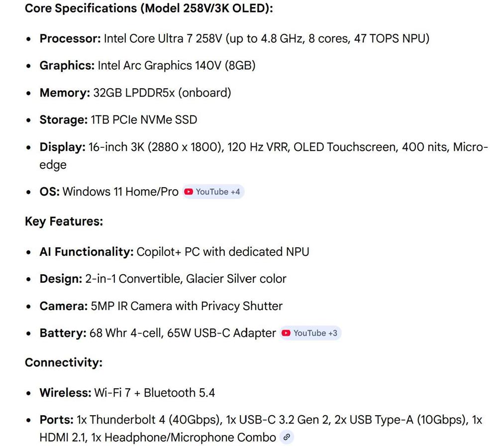490x448 pixels.
Task: Click the bold Ports label
Action: (56, 420)
